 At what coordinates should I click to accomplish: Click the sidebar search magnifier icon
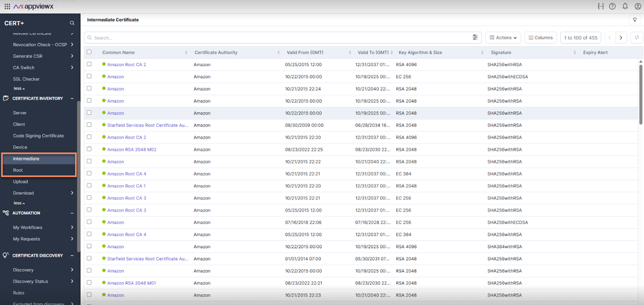pos(72,23)
